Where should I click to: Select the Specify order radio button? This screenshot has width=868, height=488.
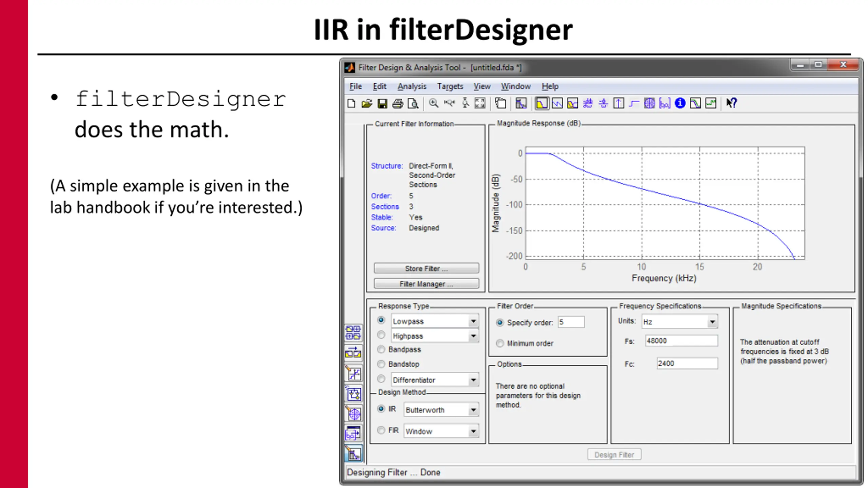(500, 323)
